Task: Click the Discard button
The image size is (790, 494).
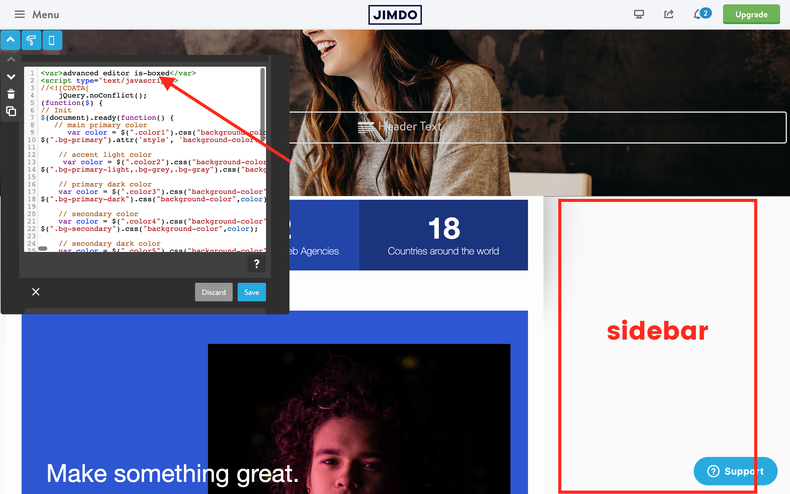Action: (x=214, y=292)
